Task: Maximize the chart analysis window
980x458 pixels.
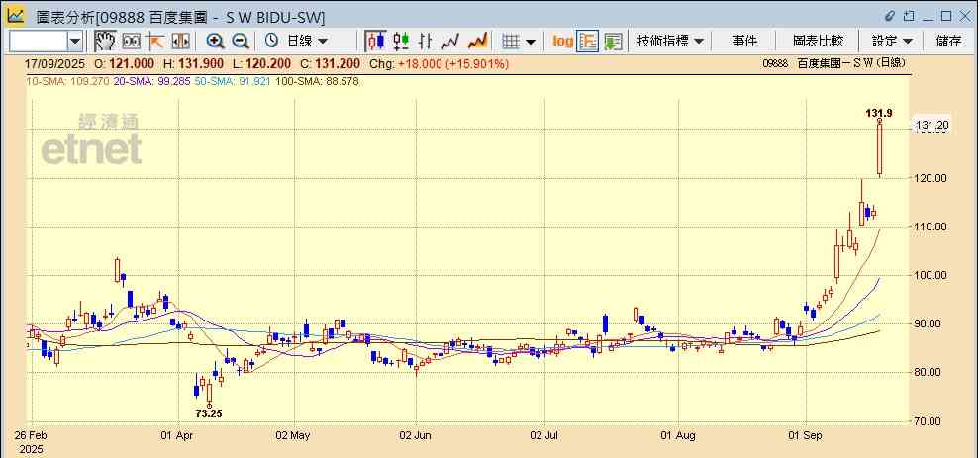Action: coord(947,16)
